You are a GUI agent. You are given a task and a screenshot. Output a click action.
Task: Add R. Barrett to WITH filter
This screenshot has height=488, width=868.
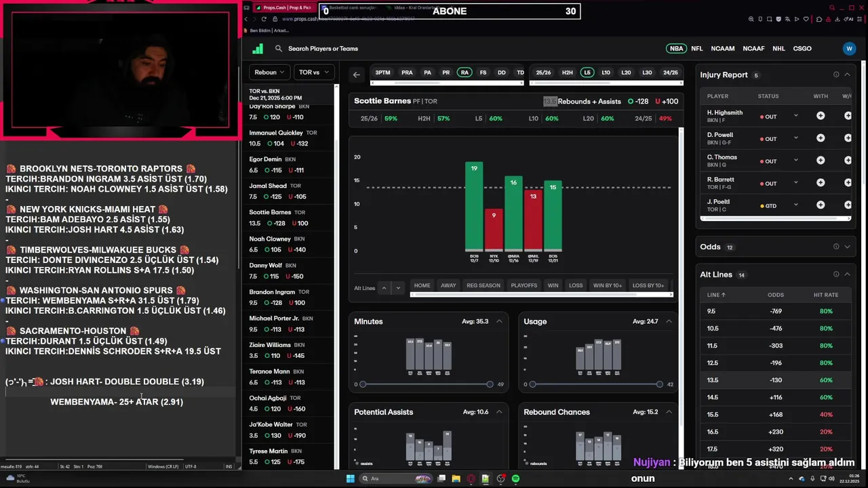click(821, 183)
